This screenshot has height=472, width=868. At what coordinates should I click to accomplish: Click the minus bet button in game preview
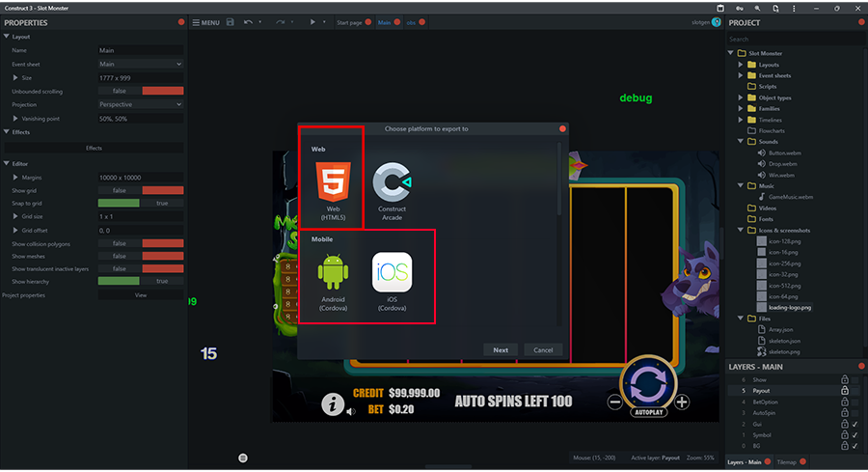tap(614, 403)
